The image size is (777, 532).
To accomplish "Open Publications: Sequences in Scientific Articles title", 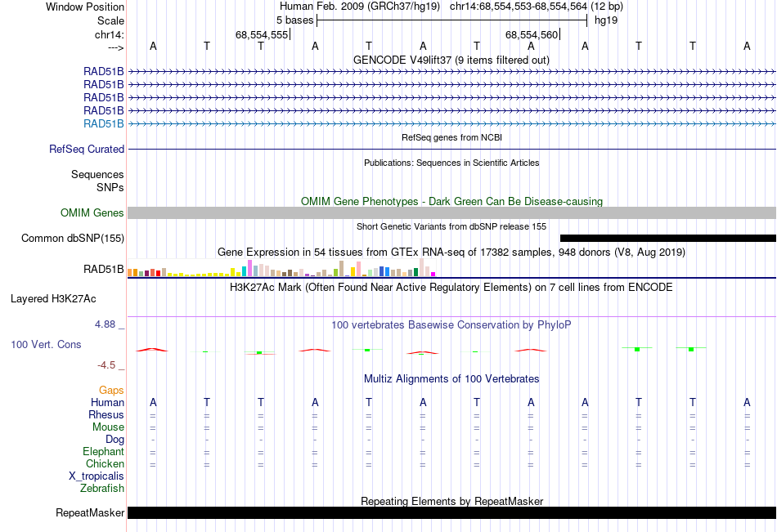I will coord(451,163).
